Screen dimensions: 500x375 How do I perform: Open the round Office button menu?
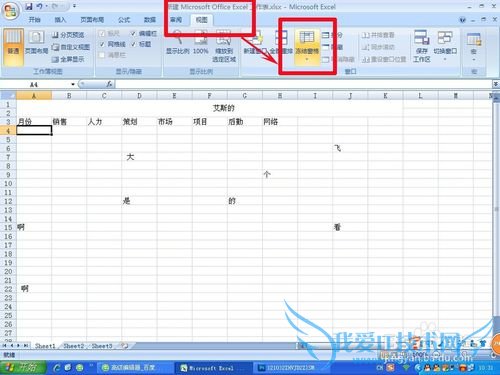pyautogui.click(x=10, y=11)
